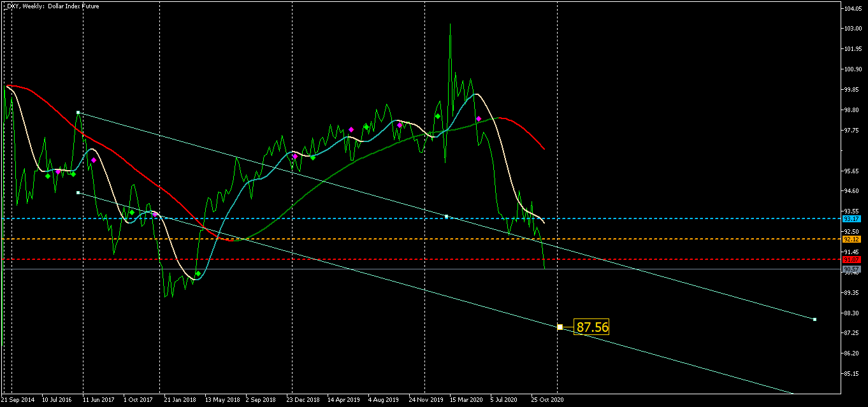Select the red dashed horizontal line at 91.07
The height and width of the screenshot is (407, 868).
point(421,259)
